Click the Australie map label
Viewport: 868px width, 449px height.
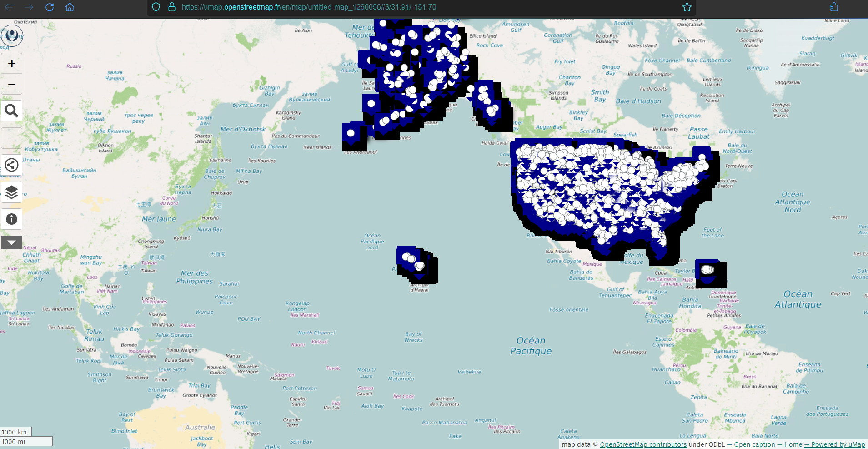(200, 427)
